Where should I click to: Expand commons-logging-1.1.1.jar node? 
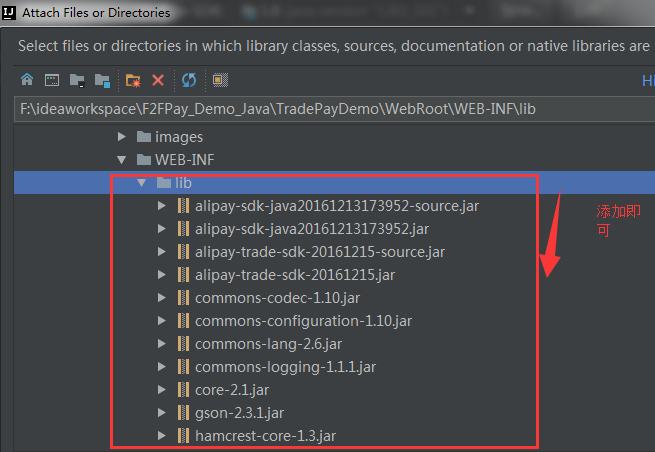point(162,366)
